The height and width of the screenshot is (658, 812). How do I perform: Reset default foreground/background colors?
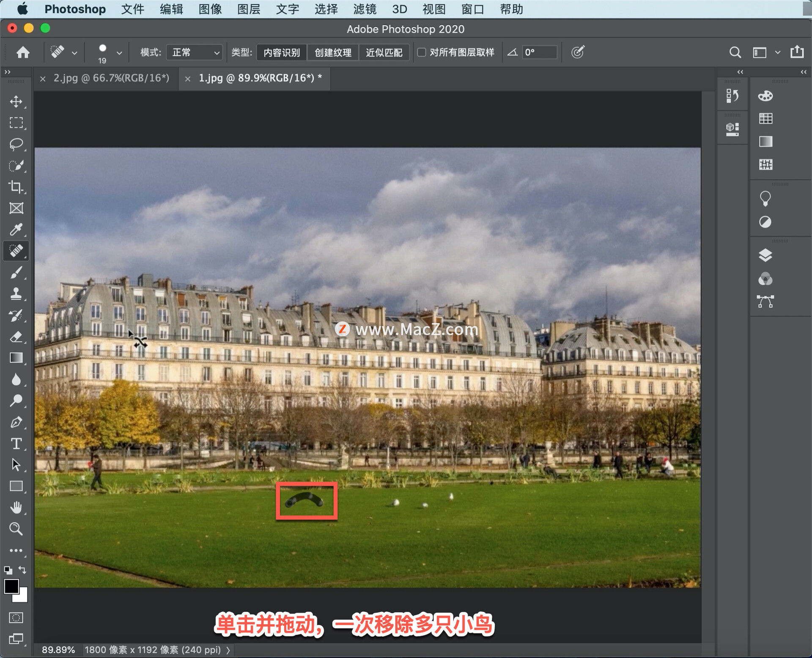[x=8, y=570]
